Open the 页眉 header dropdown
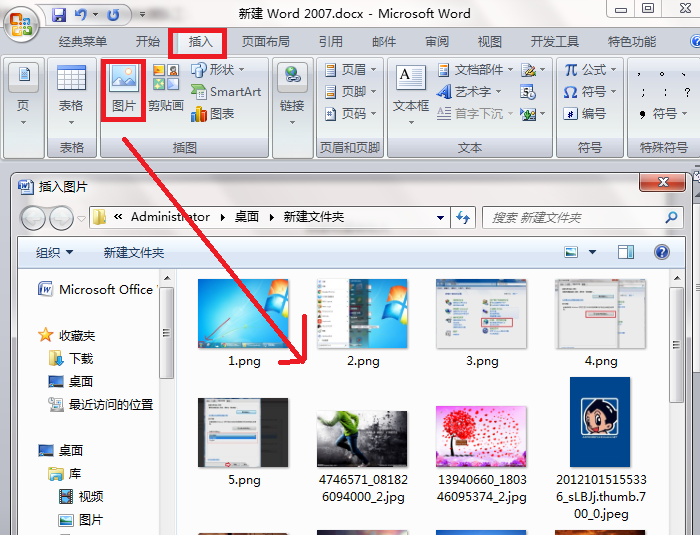The image size is (700, 535). (350, 70)
